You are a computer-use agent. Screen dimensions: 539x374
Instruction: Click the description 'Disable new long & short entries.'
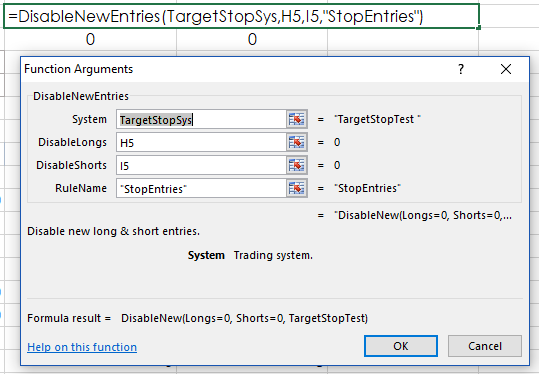tap(113, 231)
